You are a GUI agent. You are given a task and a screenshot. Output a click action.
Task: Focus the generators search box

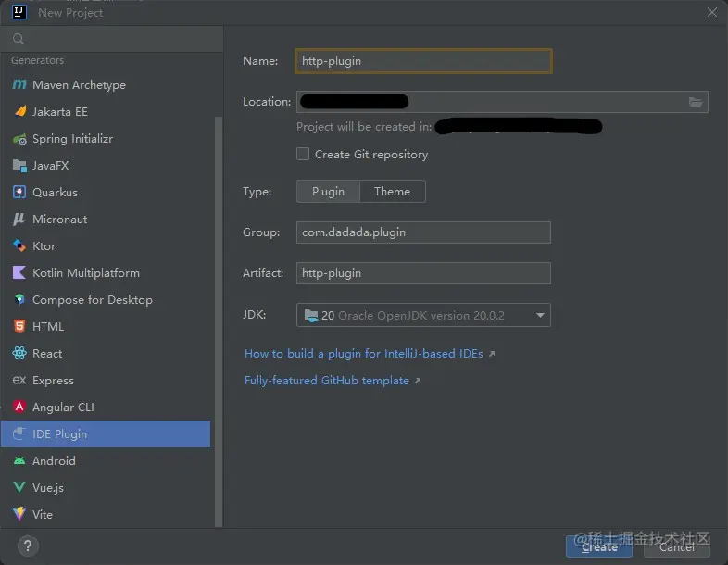111,39
